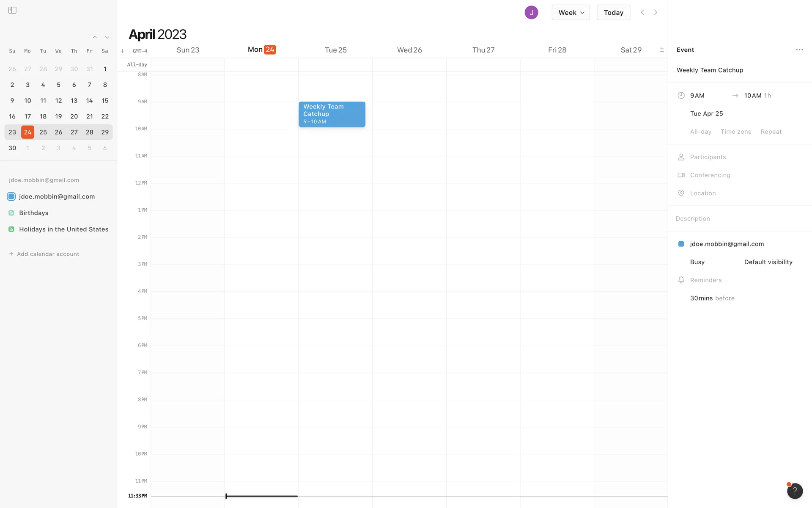Toggle Holidays in the United States calendar

pos(11,229)
